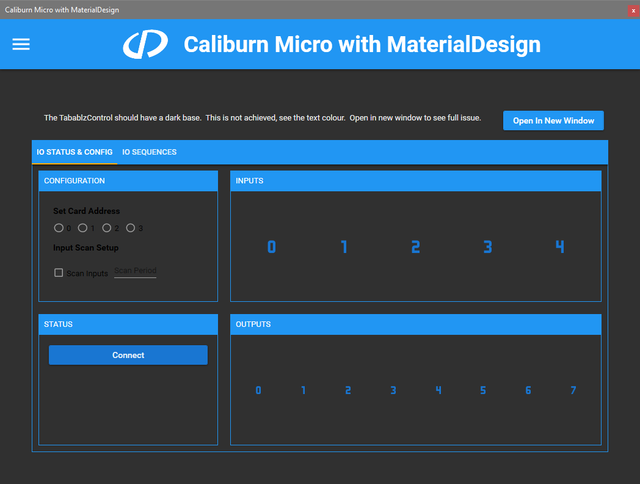The width and height of the screenshot is (640, 484).
Task: Click input indicator 4 in Inputs panel
Action: click(560, 247)
